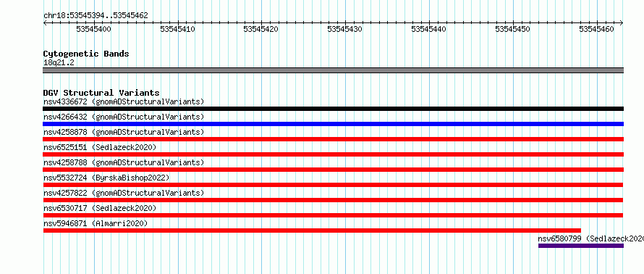Image resolution: width=644 pixels, height=274 pixels.
Task: Open variant label nsv6525151 Sedlazeck2020
Action: pos(100,147)
